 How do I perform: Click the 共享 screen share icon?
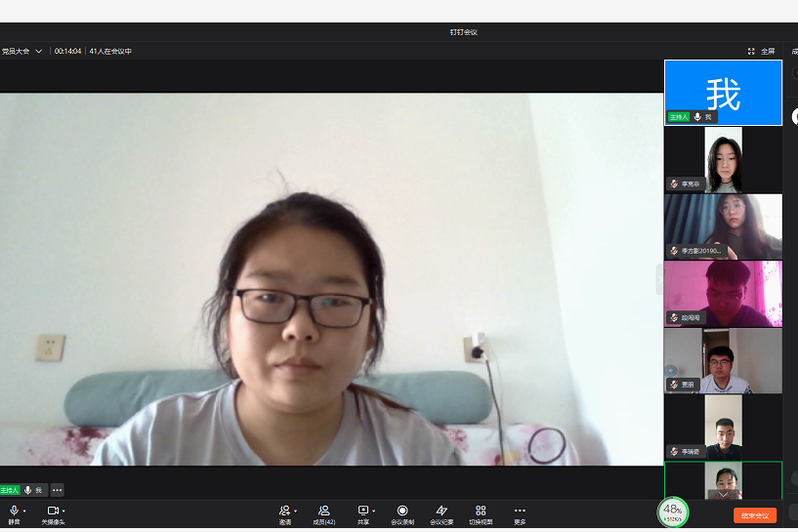tap(363, 512)
